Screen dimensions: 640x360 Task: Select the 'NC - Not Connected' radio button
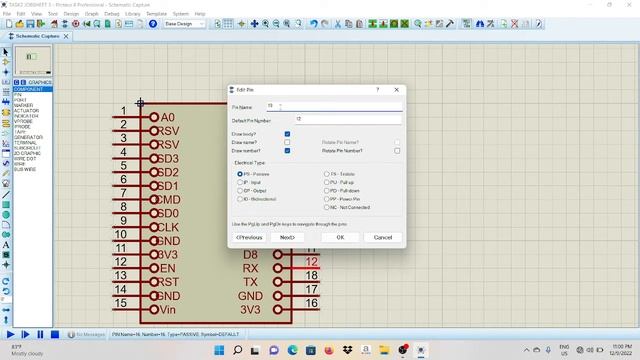[327, 207]
